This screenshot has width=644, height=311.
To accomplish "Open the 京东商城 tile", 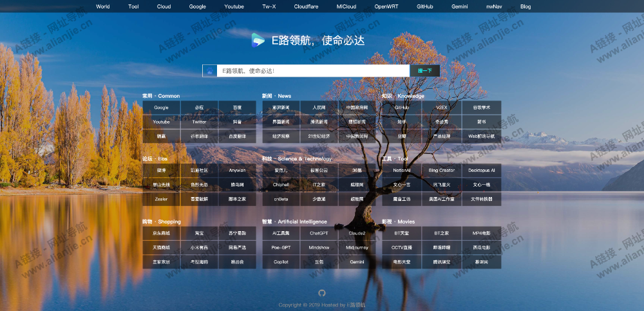I will click(162, 233).
